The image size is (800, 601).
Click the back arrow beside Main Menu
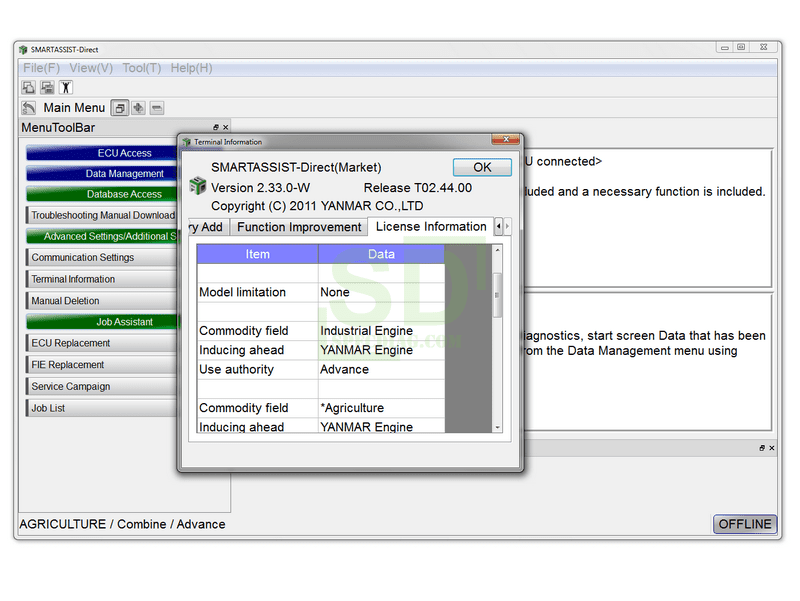(29, 108)
